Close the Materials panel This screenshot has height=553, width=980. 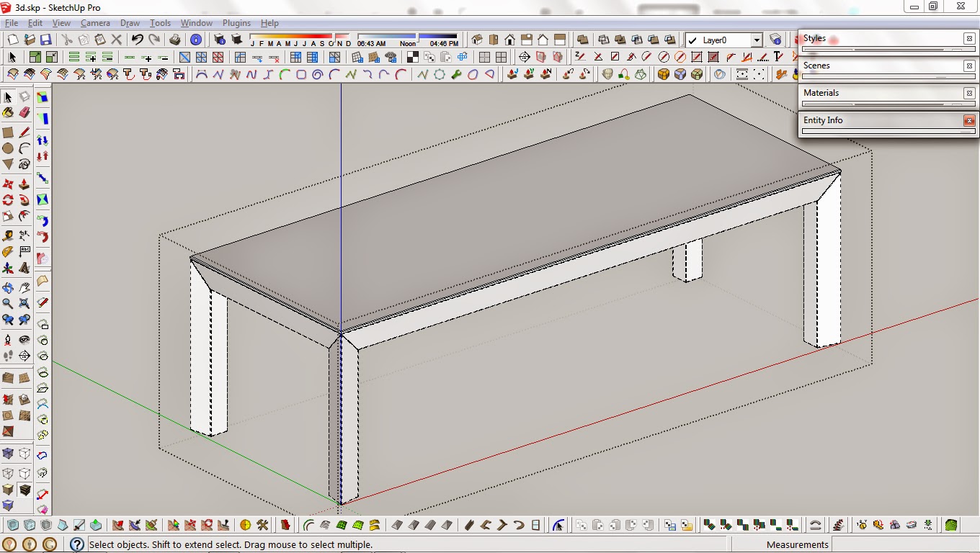(969, 93)
